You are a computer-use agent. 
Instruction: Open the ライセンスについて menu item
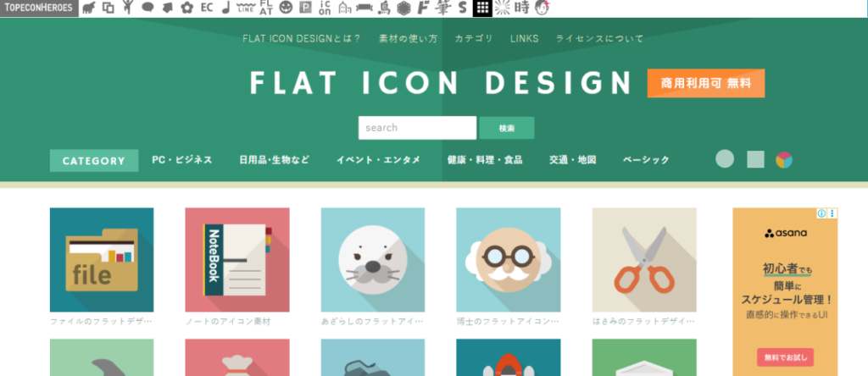pyautogui.click(x=599, y=39)
